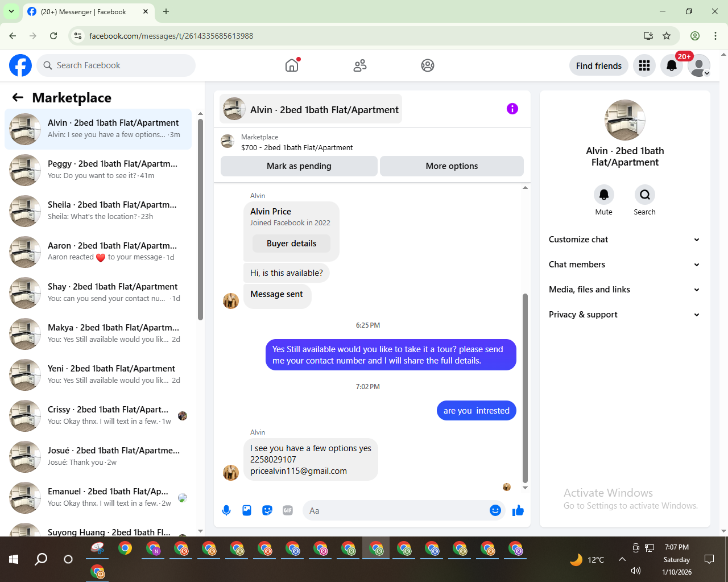Expand the Chat members section
The width and height of the screenshot is (728, 582).
(624, 265)
